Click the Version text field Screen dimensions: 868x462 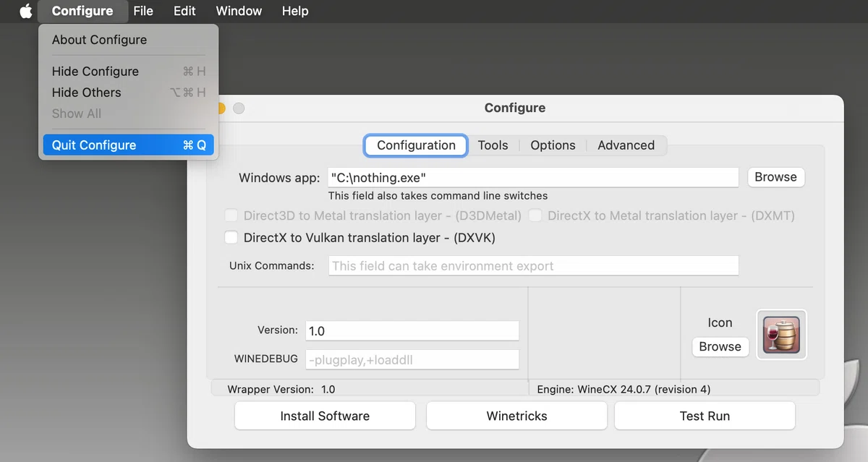click(412, 330)
